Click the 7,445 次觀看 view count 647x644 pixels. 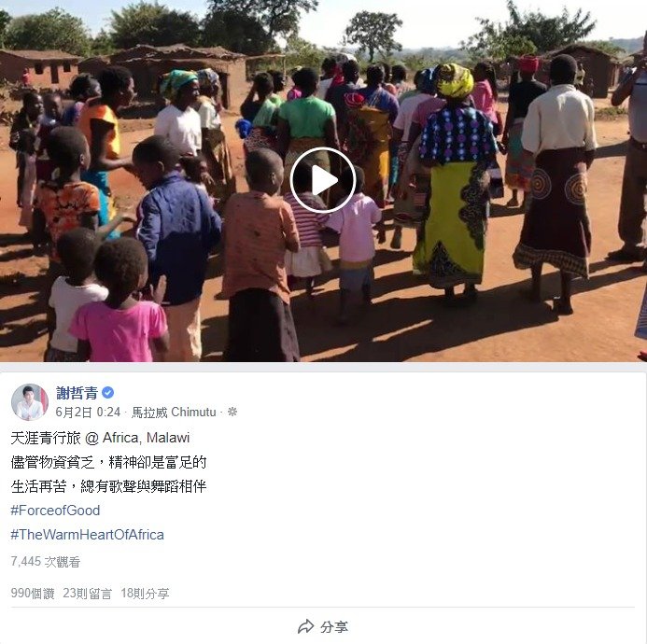point(46,562)
